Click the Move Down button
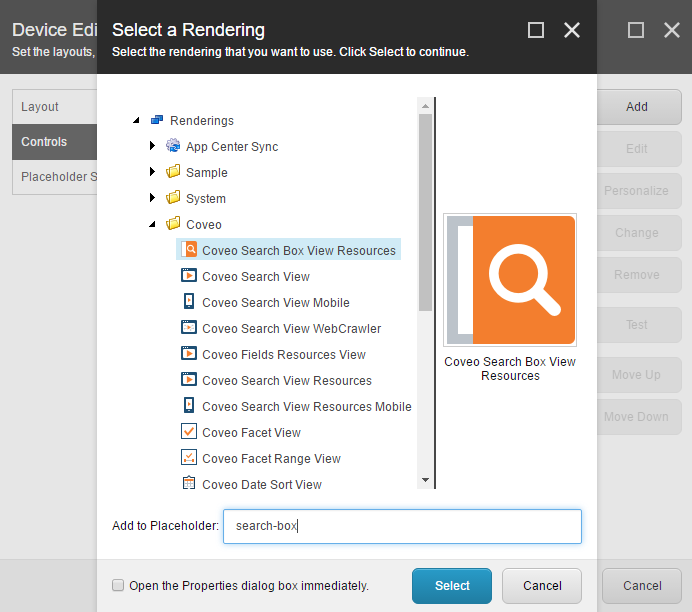Screen dimensions: 692x612 click(x=639, y=417)
